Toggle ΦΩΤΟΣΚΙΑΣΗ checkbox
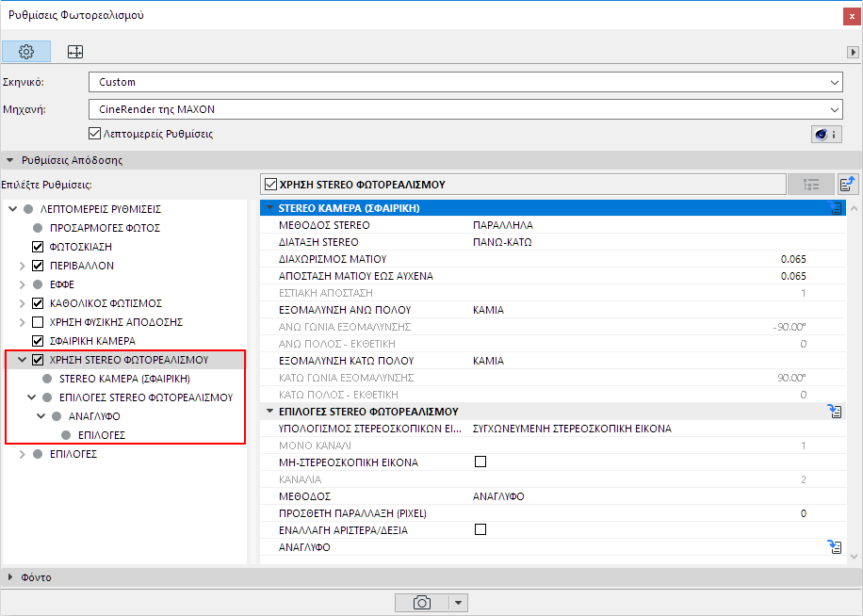The width and height of the screenshot is (863, 616). tap(38, 247)
